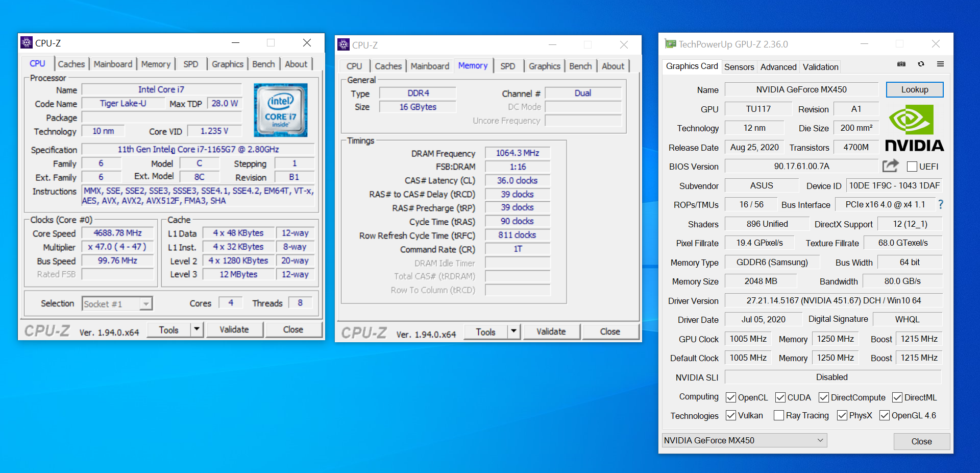980x473 pixels.
Task: Click BIOS export share icon
Action: 890,165
